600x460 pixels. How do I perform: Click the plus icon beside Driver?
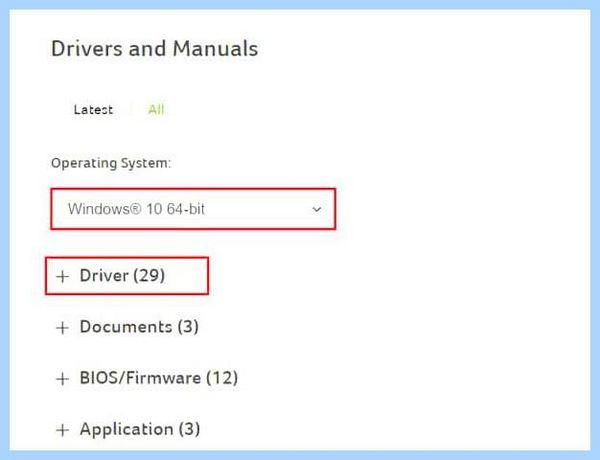pyautogui.click(x=62, y=276)
